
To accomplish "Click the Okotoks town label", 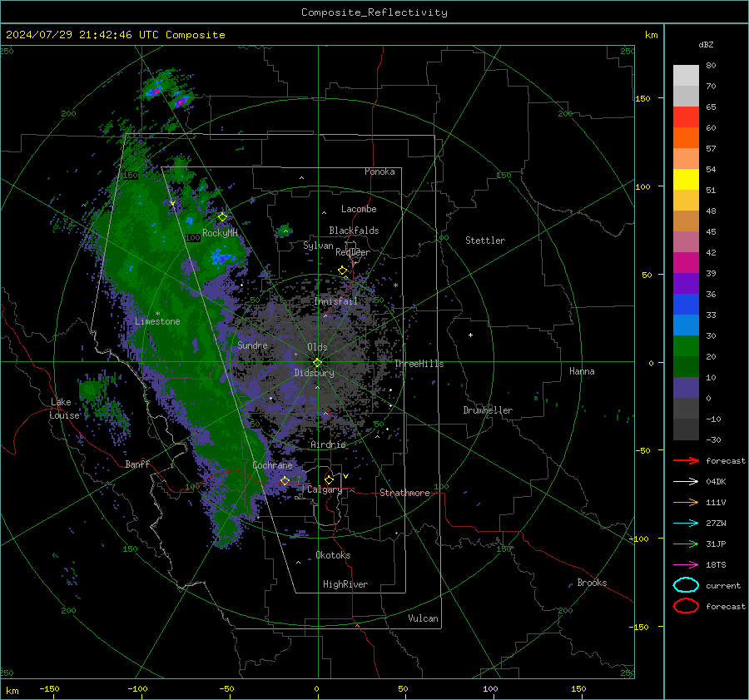I will [333, 555].
